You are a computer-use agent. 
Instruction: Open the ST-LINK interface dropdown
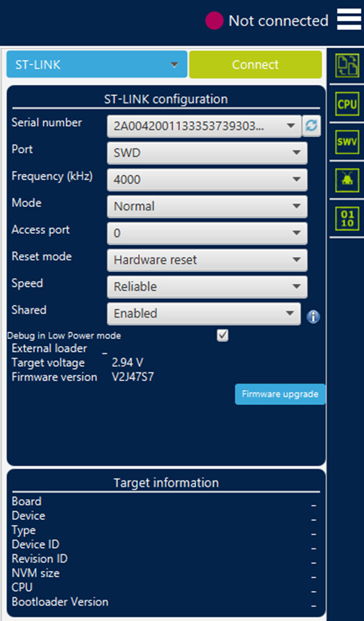pos(97,64)
